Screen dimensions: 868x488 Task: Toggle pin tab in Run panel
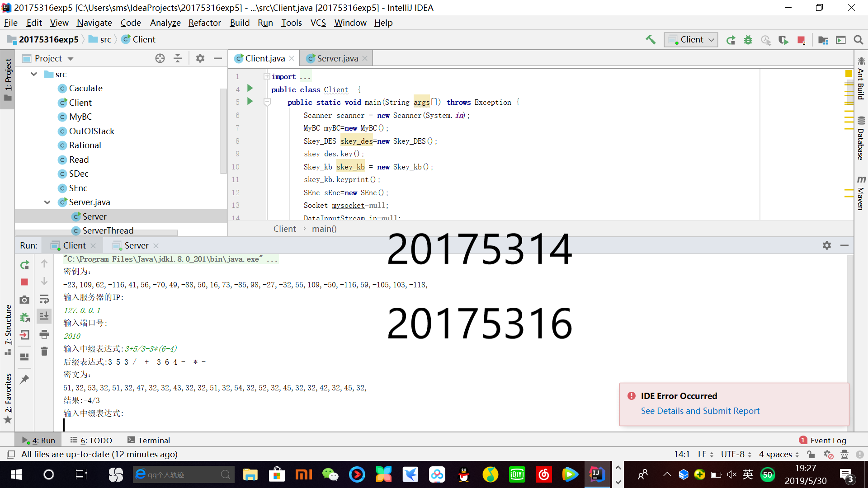coord(24,380)
